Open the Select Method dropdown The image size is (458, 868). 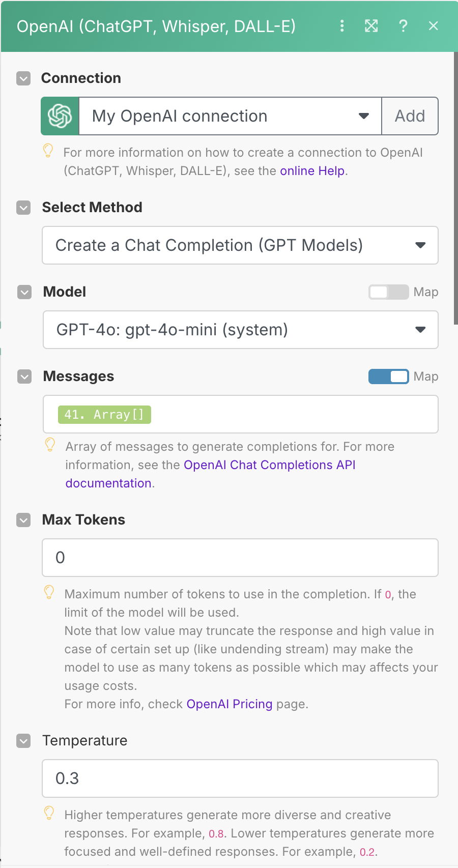(240, 245)
